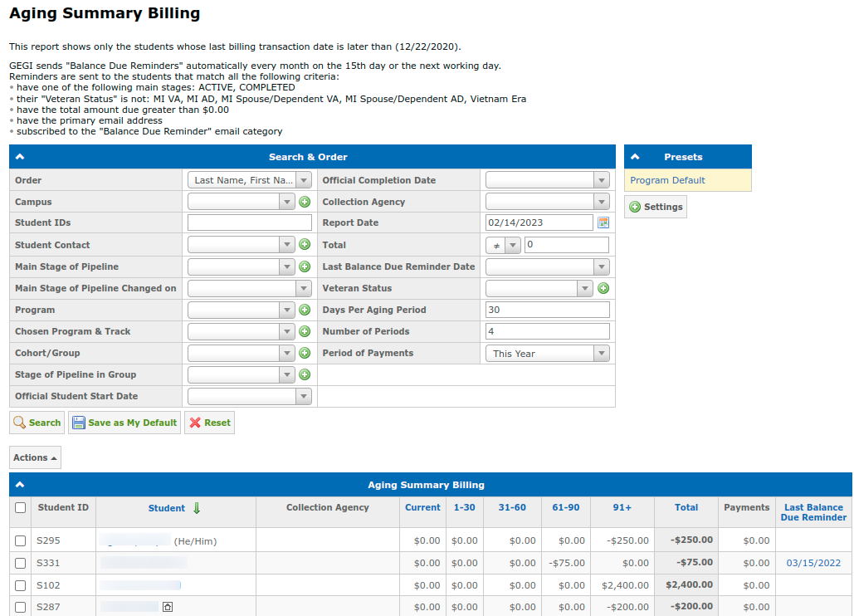Screen dimensions: 854x616
Task: Add Main Stage of Pipeline filter plus icon
Action: 305,266
